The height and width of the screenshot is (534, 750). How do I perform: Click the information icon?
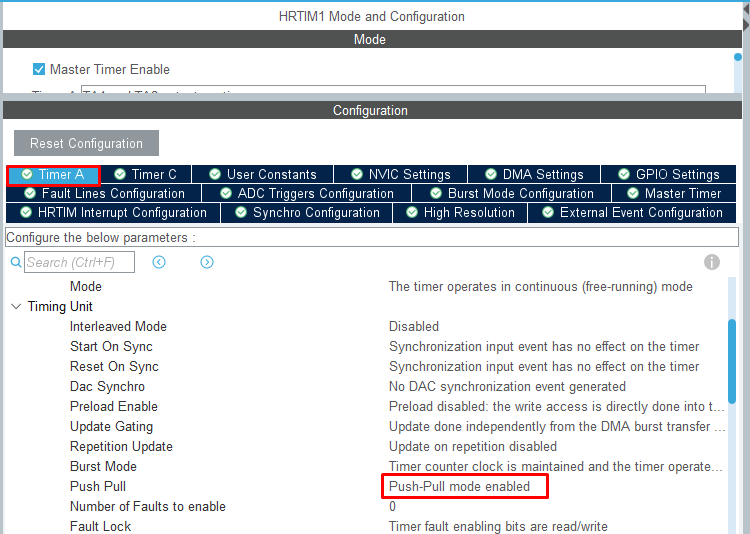point(712,262)
